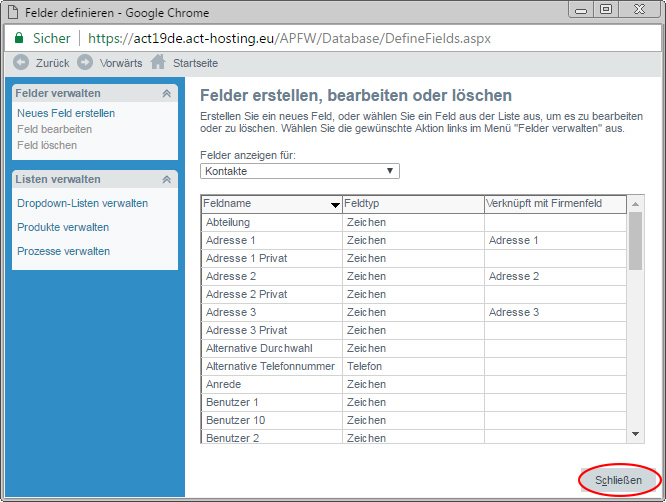Click the Startseite house icon
Viewport: 666px width, 502px height.
tap(158, 62)
